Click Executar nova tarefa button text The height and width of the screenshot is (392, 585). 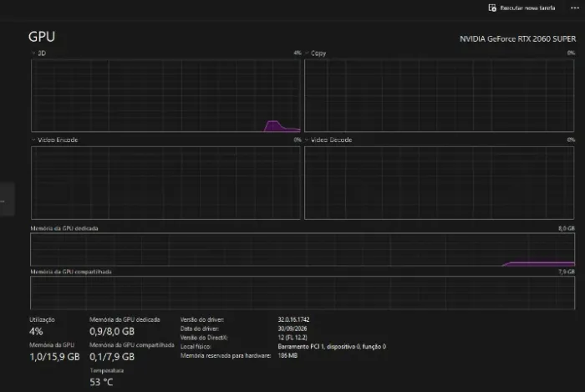point(527,8)
